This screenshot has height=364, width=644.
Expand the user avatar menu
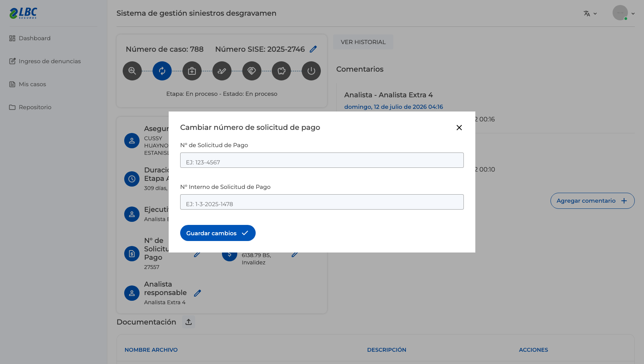point(624,13)
